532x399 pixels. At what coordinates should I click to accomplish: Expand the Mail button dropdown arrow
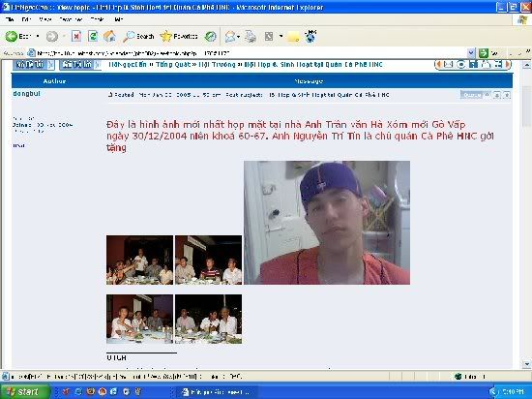point(239,37)
